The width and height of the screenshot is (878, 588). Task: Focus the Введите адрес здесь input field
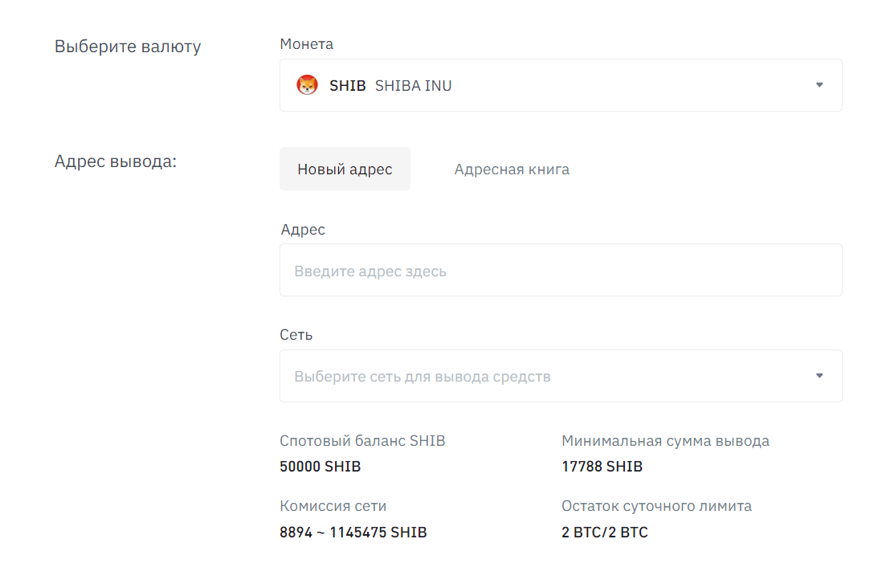click(x=561, y=270)
